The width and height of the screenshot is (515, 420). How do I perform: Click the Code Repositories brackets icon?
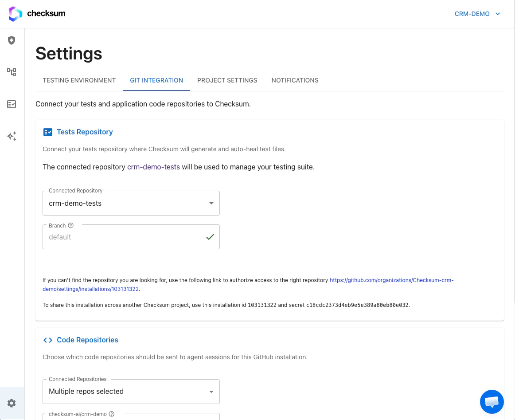[x=47, y=340]
